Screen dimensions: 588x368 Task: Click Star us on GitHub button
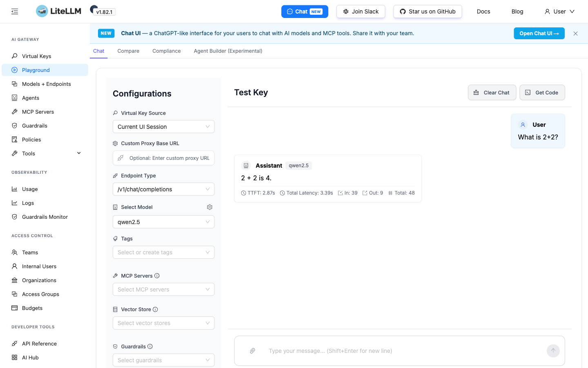click(428, 11)
